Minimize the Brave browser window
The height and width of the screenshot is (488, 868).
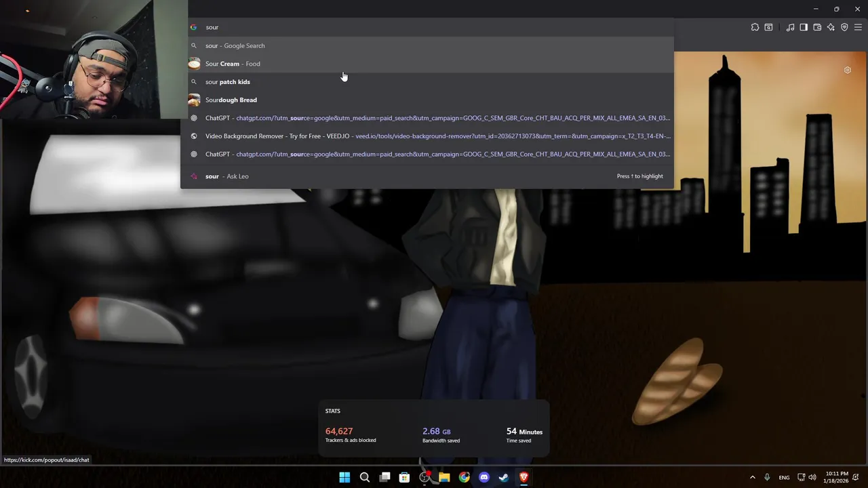(x=816, y=9)
